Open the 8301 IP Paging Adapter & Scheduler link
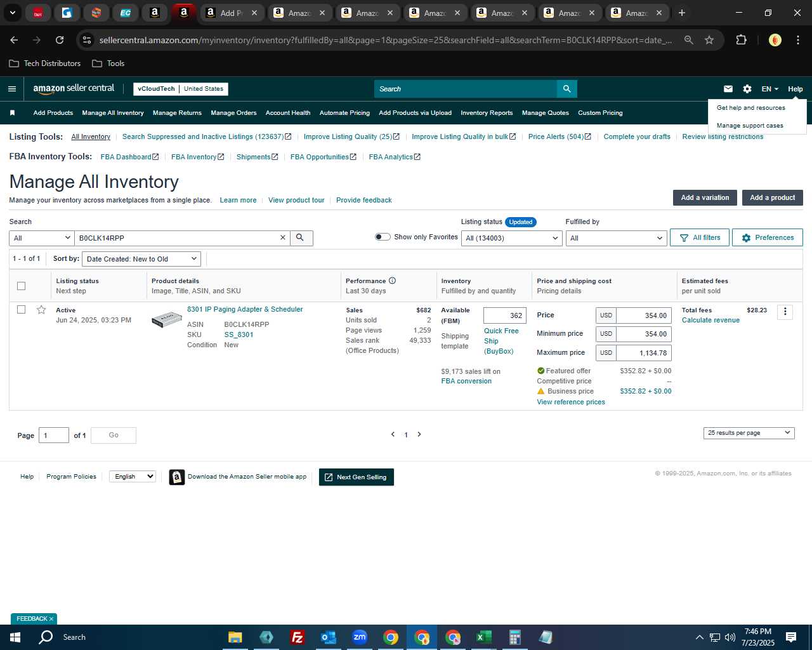This screenshot has height=650, width=812. pos(245,309)
